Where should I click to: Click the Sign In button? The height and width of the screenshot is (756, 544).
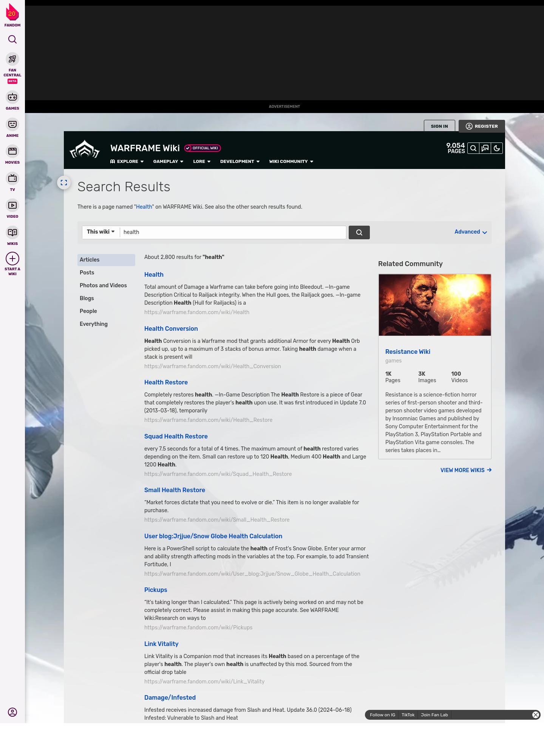point(439,126)
